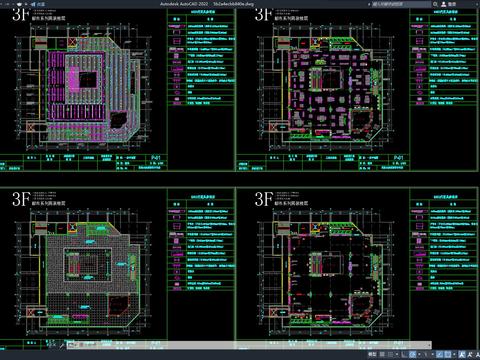Click the object snap tracking icon
The width and height of the screenshot is (480, 360).
pyautogui.click(x=439, y=354)
